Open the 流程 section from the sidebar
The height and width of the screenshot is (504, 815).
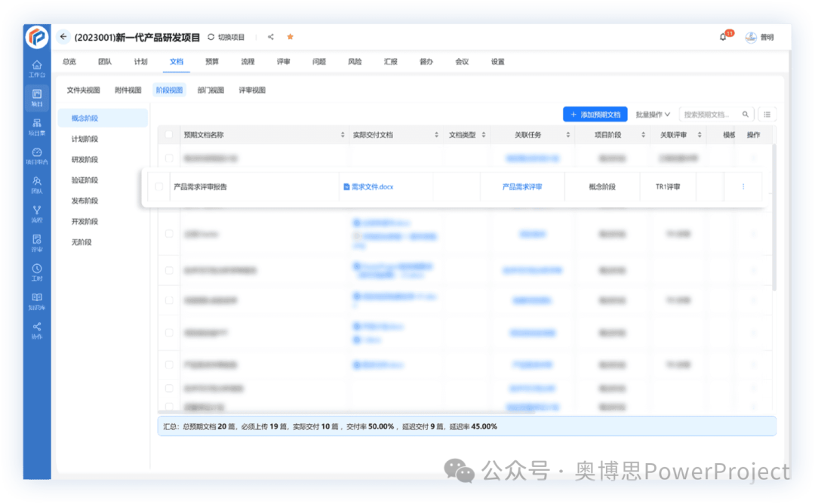coord(35,211)
